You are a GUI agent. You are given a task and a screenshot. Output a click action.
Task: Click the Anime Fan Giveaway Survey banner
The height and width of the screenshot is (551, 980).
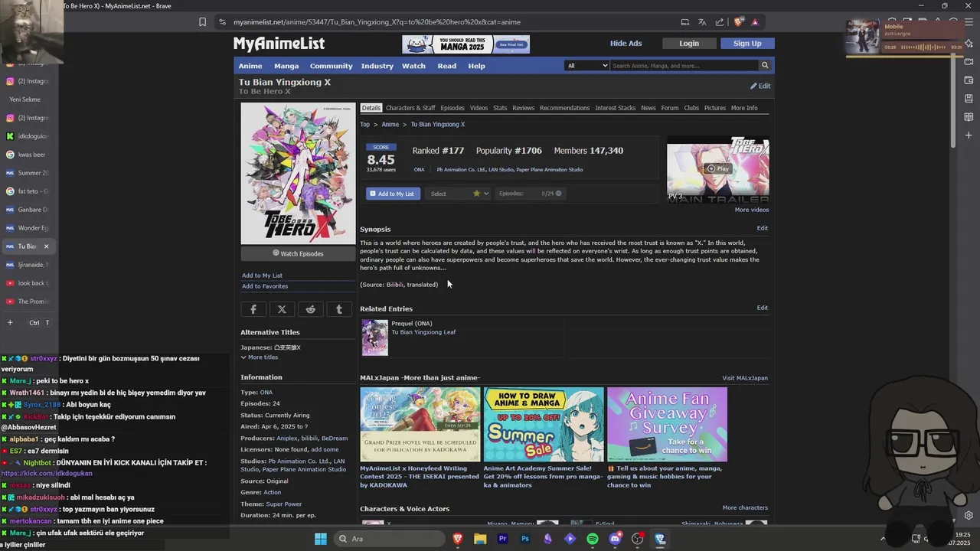[x=667, y=424]
